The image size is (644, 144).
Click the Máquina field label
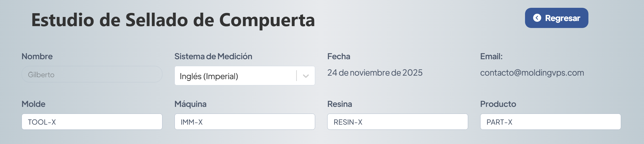coord(190,104)
